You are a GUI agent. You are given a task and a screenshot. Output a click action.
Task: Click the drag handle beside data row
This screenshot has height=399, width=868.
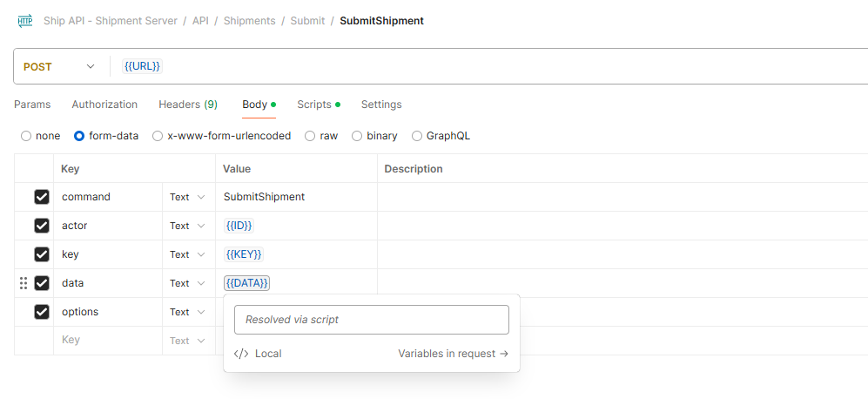pos(24,283)
